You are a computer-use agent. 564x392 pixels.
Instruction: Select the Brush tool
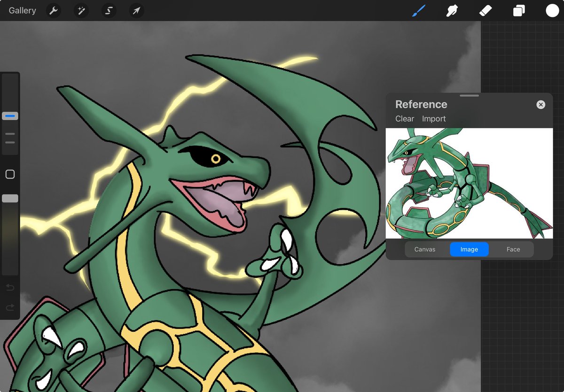pyautogui.click(x=418, y=10)
